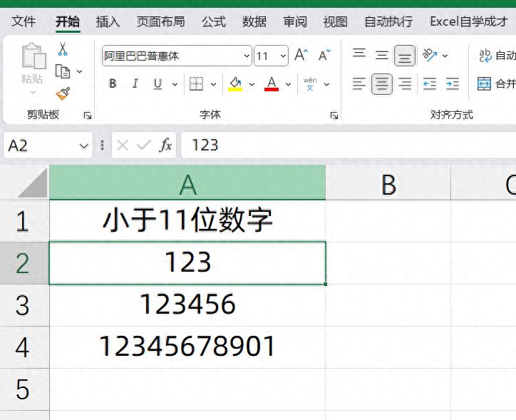Click the text orientation icon
516x420 pixels.
point(430,56)
